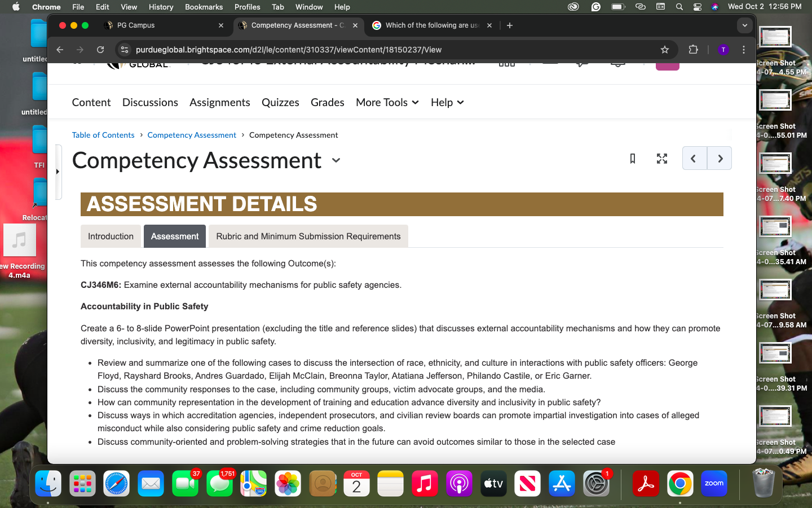Open Chrome extensions puzzle icon

pyautogui.click(x=694, y=50)
